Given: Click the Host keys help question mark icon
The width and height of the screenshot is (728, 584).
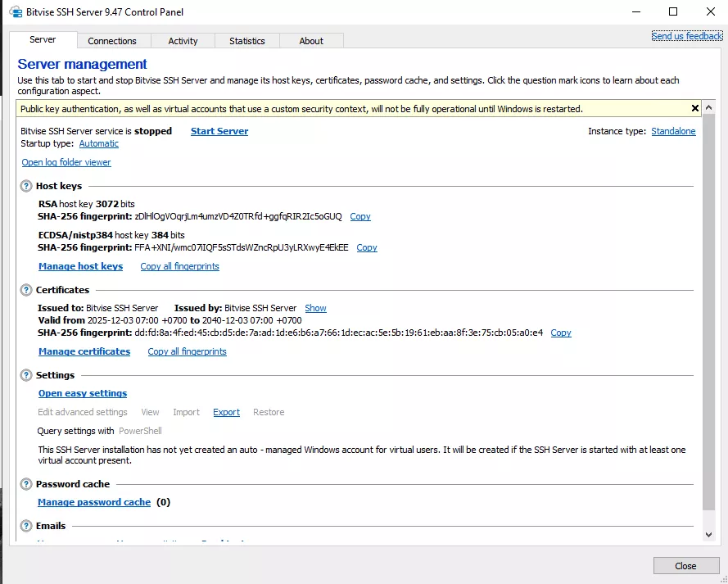Looking at the screenshot, I should pos(26,186).
